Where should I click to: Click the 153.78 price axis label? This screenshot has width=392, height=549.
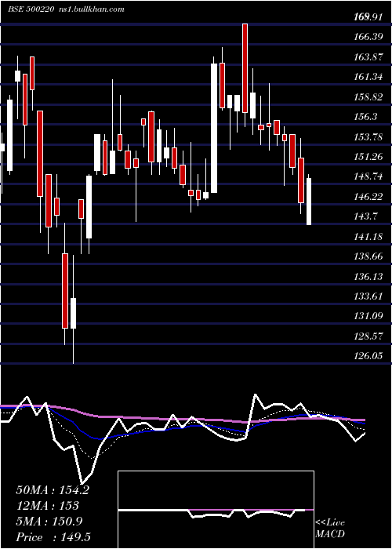[368, 137]
